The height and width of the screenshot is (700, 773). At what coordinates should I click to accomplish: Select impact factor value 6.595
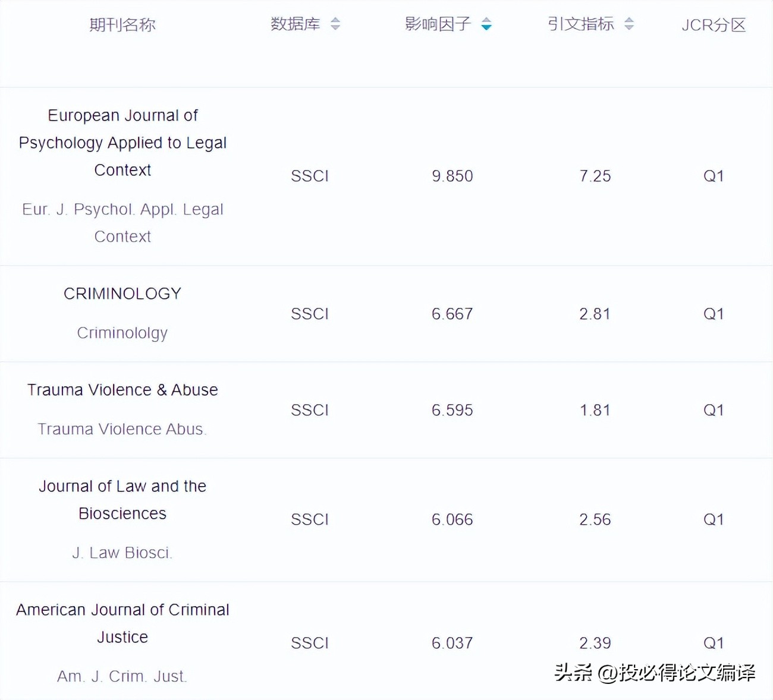(x=453, y=410)
